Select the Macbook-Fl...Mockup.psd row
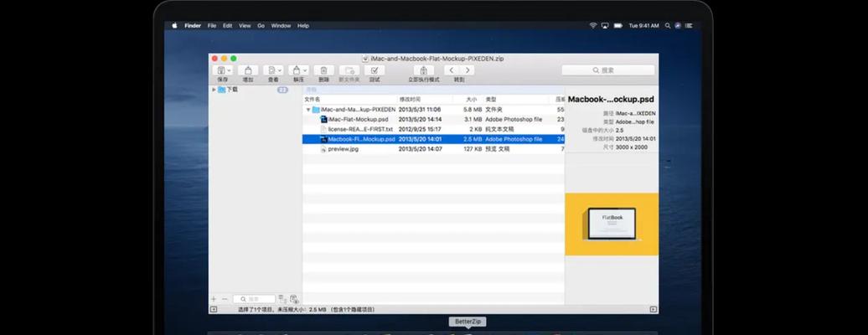 (x=433, y=140)
